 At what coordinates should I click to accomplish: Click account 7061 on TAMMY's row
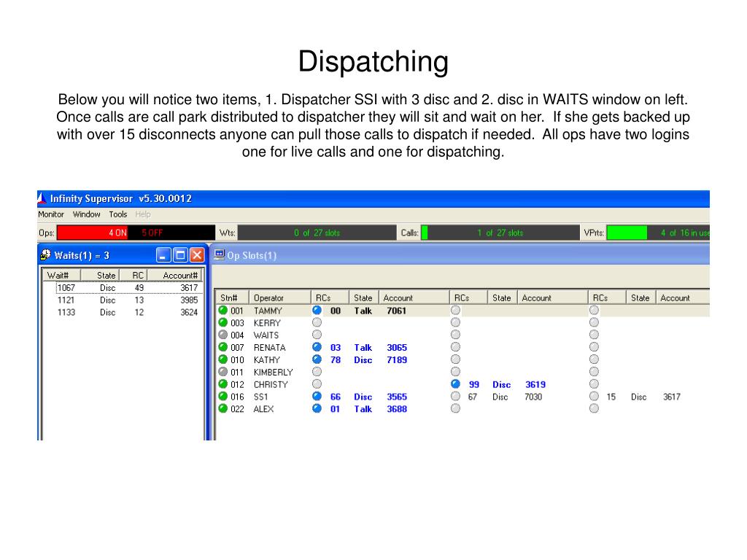[396, 311]
